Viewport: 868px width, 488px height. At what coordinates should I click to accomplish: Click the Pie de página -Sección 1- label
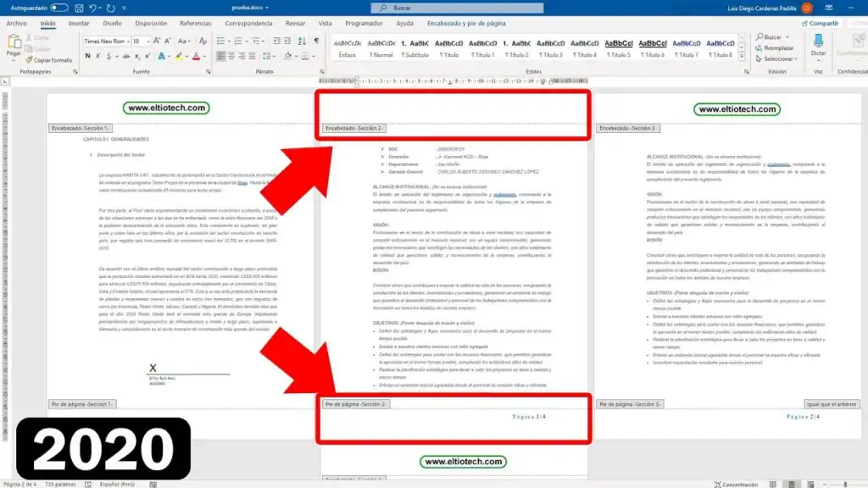[82, 404]
